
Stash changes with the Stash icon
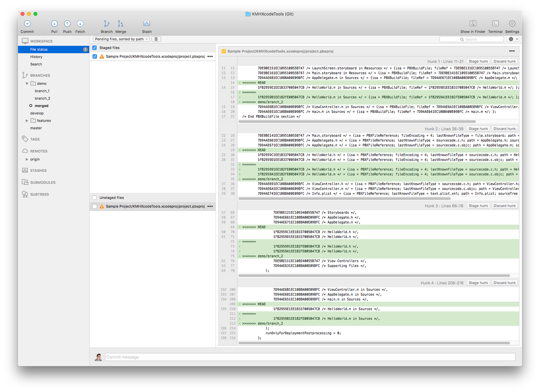[146, 24]
